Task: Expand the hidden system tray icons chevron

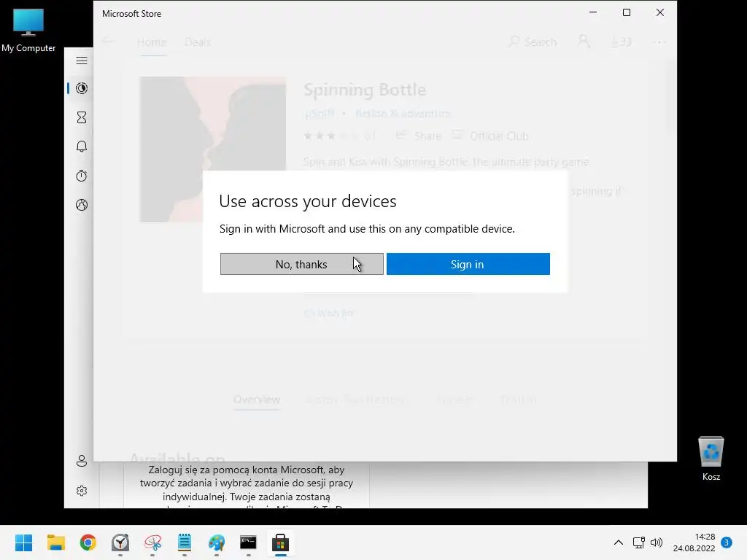Action: (619, 542)
